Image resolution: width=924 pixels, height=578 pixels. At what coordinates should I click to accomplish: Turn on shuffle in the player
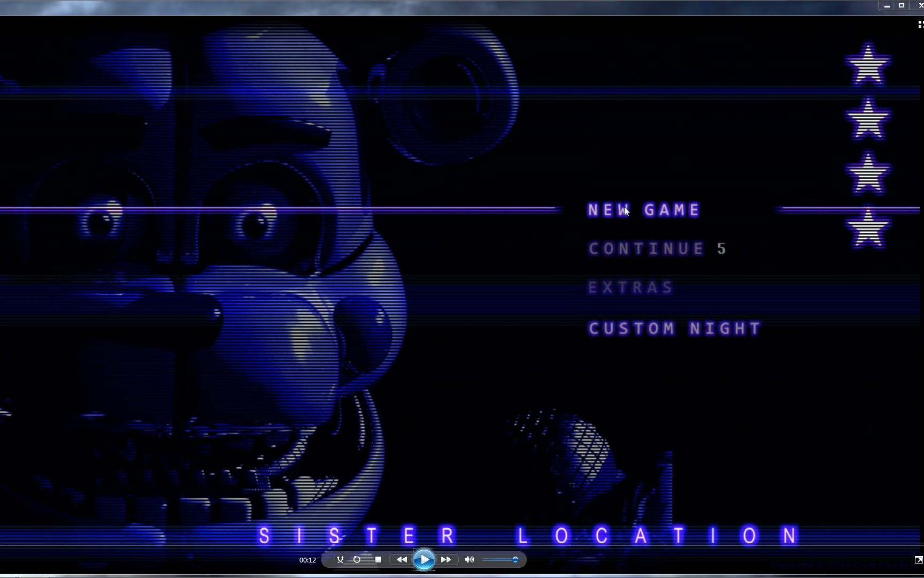click(x=340, y=560)
